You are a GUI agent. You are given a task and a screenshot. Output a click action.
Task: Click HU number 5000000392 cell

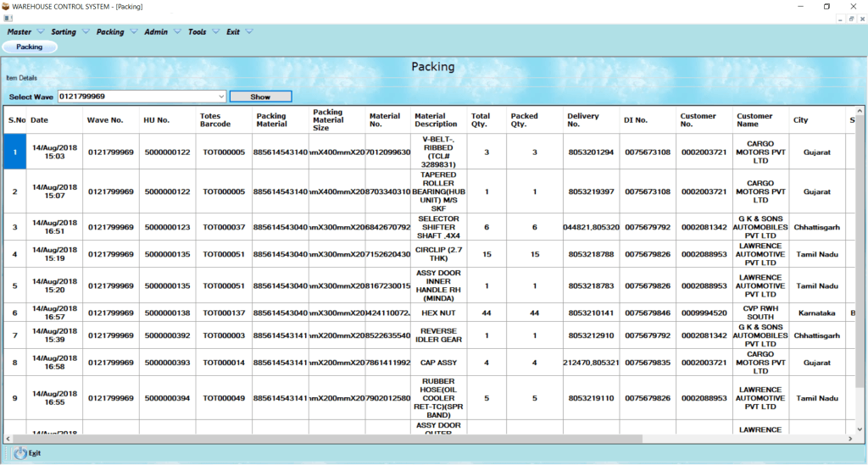[167, 335]
